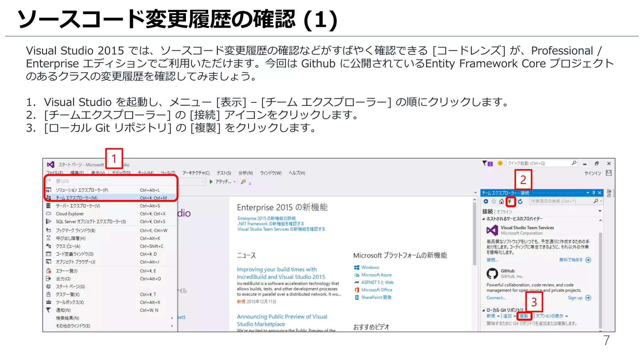644x362 pixels.
Task: Click the GitHub Octocat logo
Action: point(492,274)
